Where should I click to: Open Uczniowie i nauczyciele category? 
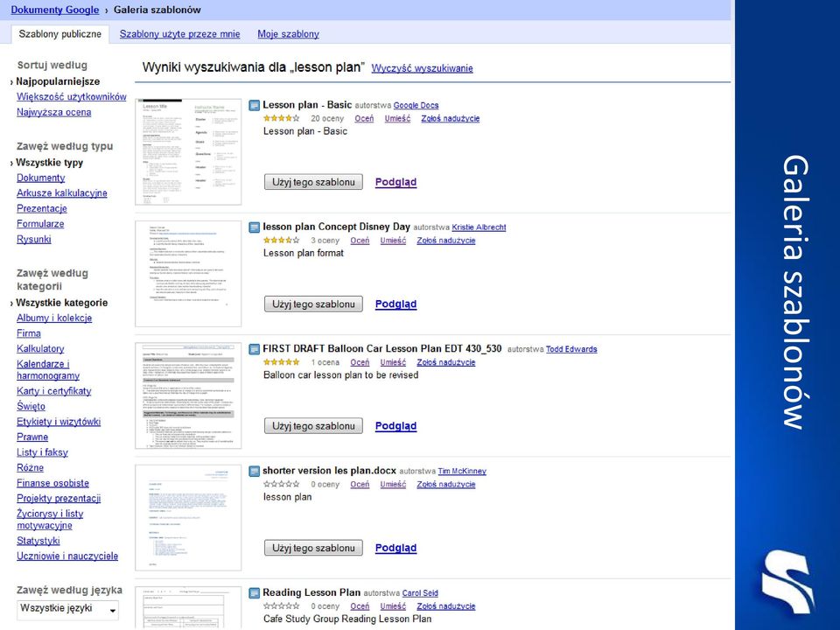[x=67, y=556]
